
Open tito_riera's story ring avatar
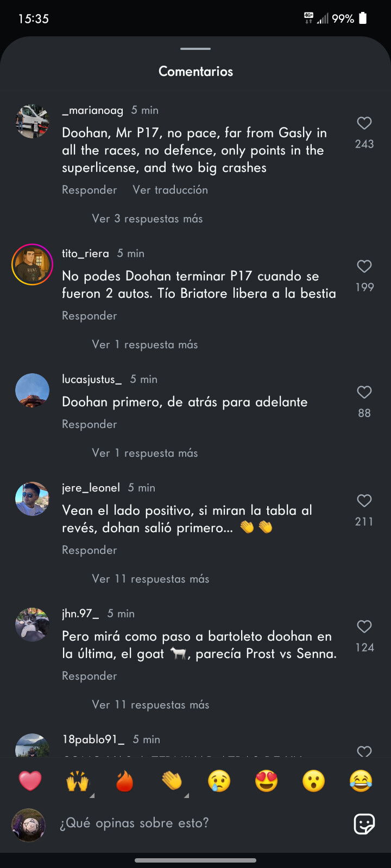(x=32, y=264)
